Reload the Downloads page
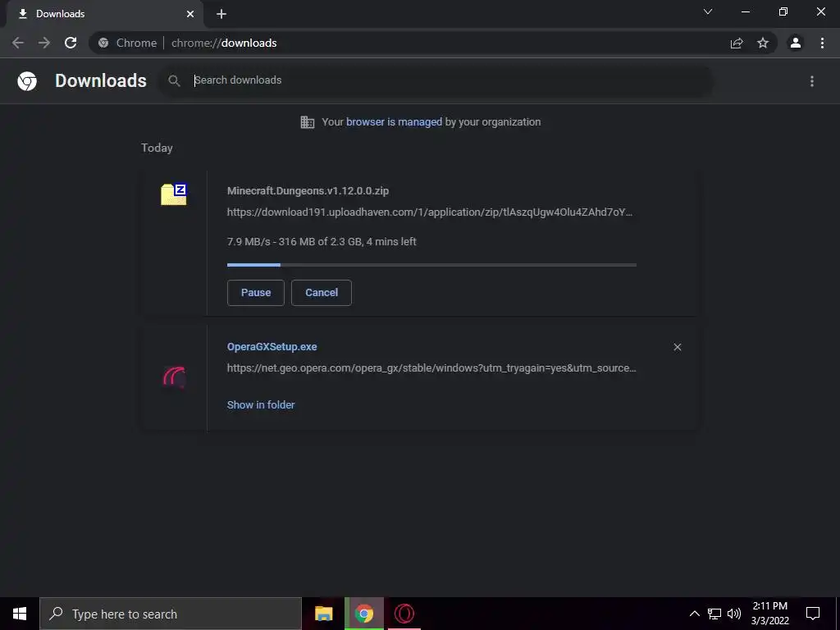 click(x=71, y=43)
